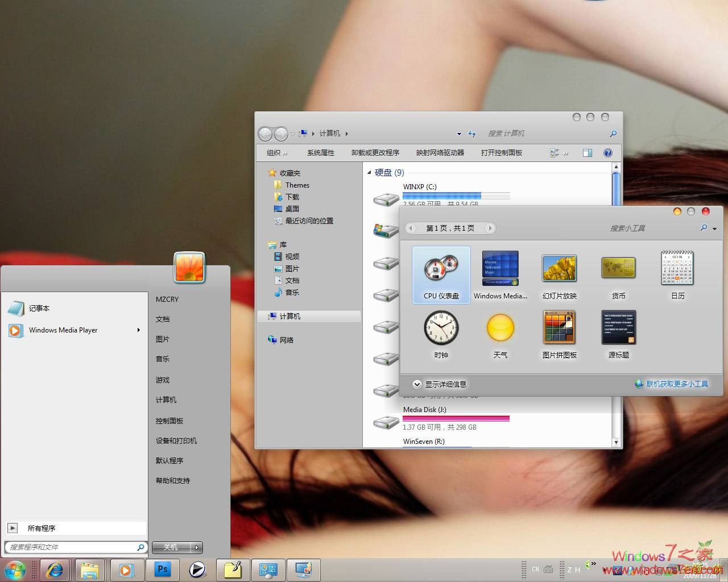Screen dimensions: 728x582
Task: Go back in the Computer Explorer window
Action: (265, 134)
